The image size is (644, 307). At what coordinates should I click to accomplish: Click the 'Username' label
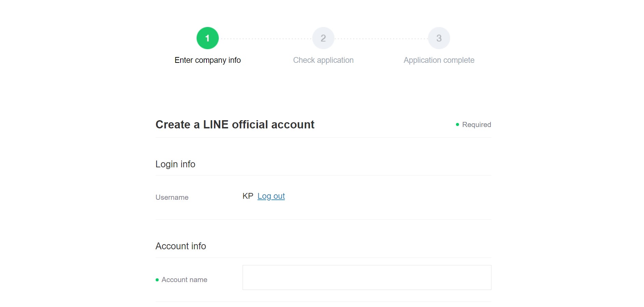[172, 197]
